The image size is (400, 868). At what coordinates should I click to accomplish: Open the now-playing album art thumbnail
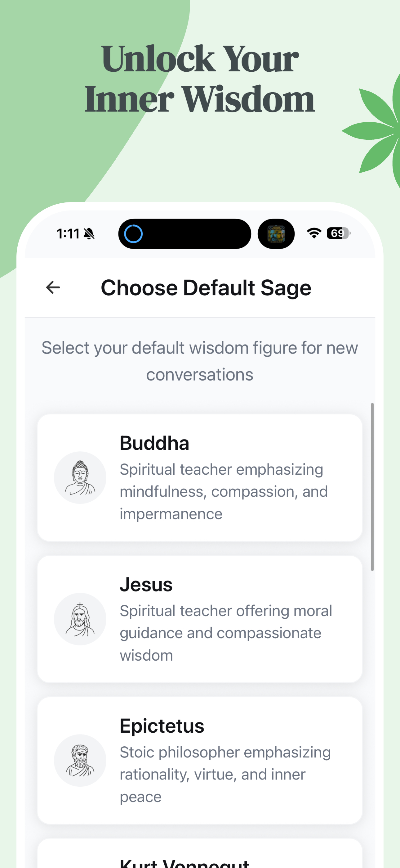tap(276, 234)
